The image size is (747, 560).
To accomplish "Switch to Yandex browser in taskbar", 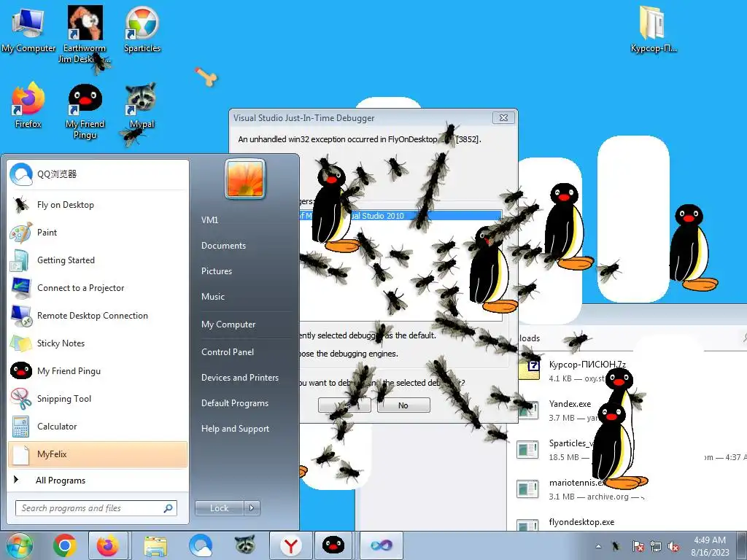I will click(x=290, y=545).
